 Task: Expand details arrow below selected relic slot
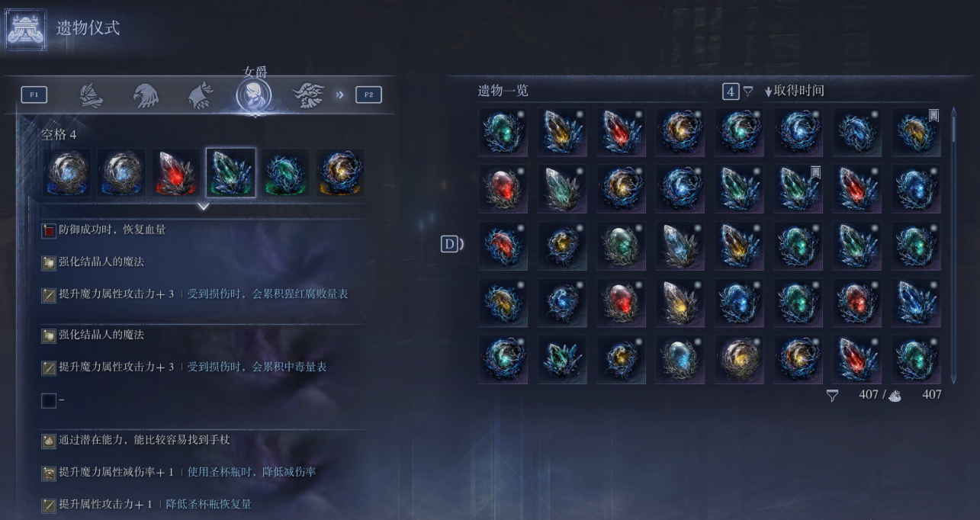tap(204, 206)
